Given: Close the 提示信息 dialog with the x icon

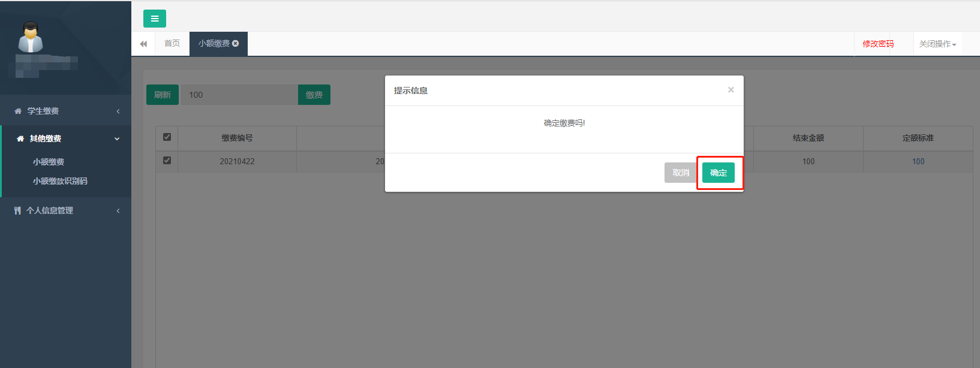Looking at the screenshot, I should click(731, 90).
